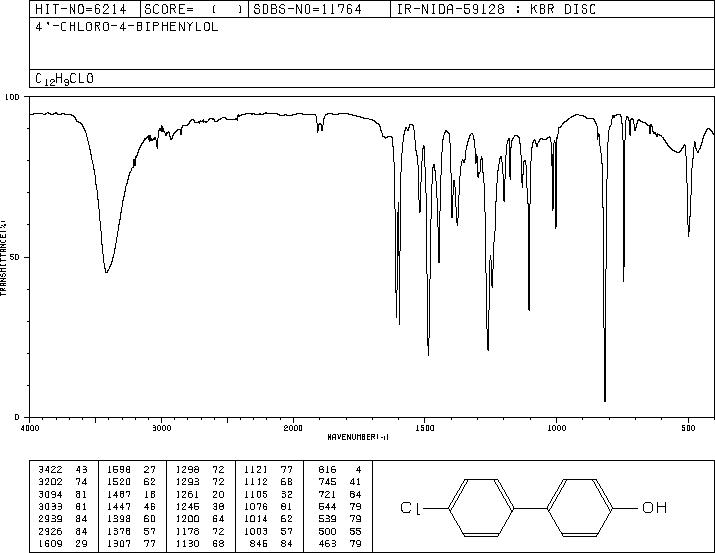The image size is (715, 553).
Task: Click the SDBS-NO=11764 header text
Action: [307, 9]
